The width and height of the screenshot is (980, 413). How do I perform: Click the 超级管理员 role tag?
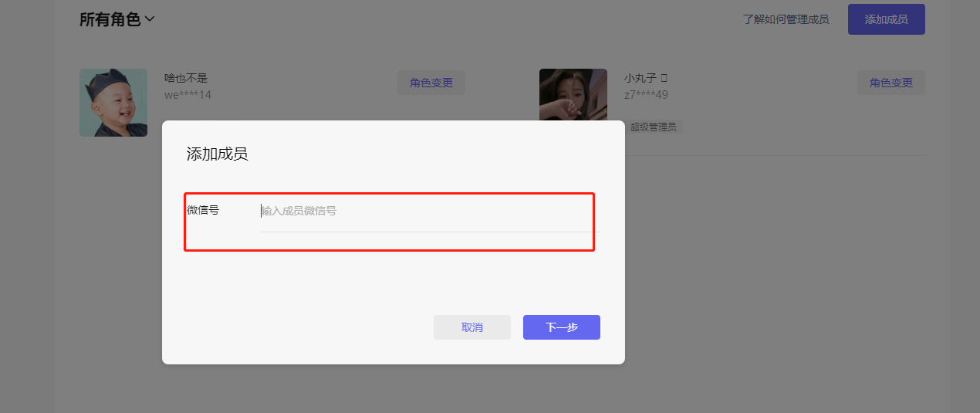654,127
